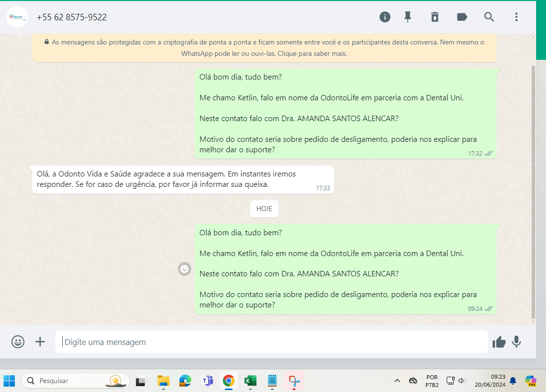Image resolution: width=546 pixels, height=392 pixels.
Task: Click the 09:24 sent message bubble
Action: click(x=345, y=269)
